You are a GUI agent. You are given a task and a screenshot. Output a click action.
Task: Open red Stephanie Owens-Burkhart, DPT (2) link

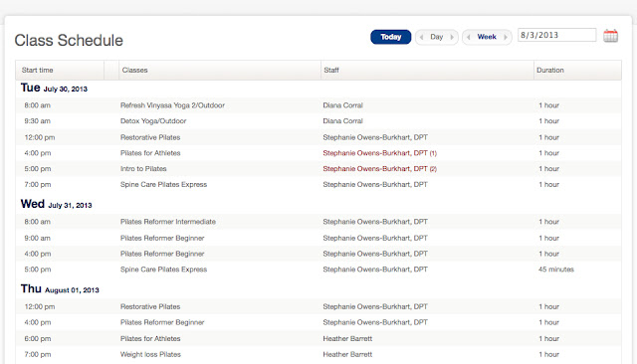pos(379,169)
